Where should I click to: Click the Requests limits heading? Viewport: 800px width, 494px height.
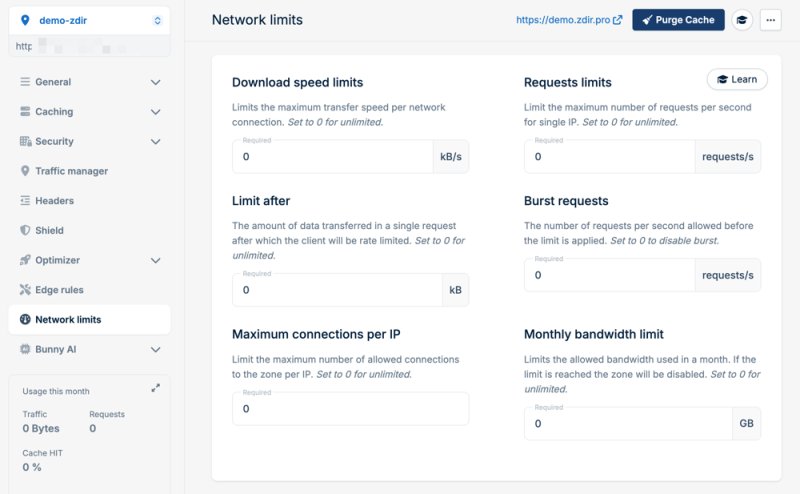(x=568, y=83)
